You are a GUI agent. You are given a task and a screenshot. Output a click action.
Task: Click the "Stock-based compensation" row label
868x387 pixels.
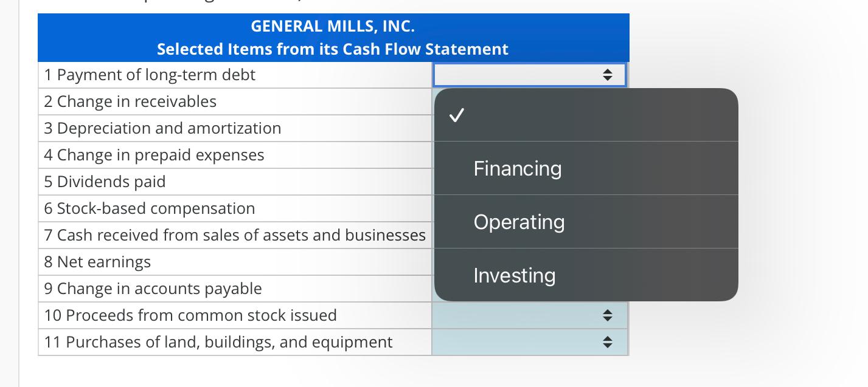(149, 208)
